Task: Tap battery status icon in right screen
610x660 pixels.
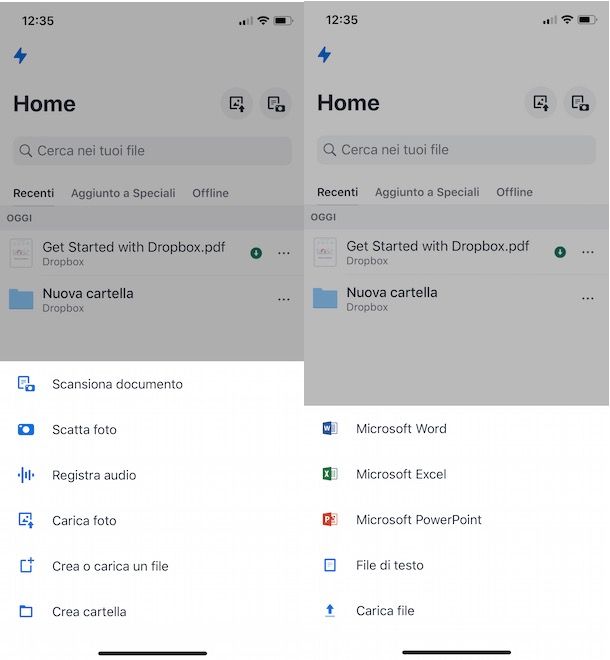Action: click(x=587, y=19)
